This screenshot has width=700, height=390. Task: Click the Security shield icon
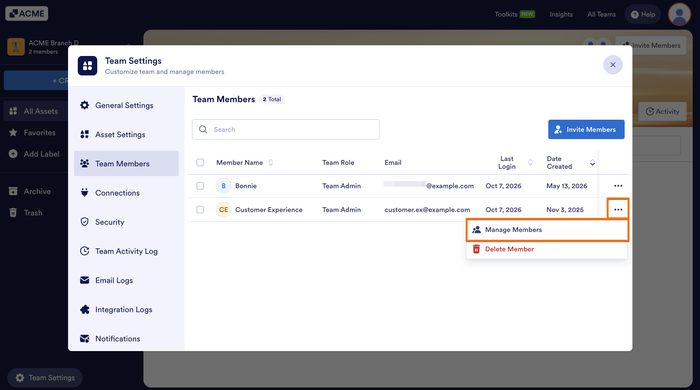[84, 222]
